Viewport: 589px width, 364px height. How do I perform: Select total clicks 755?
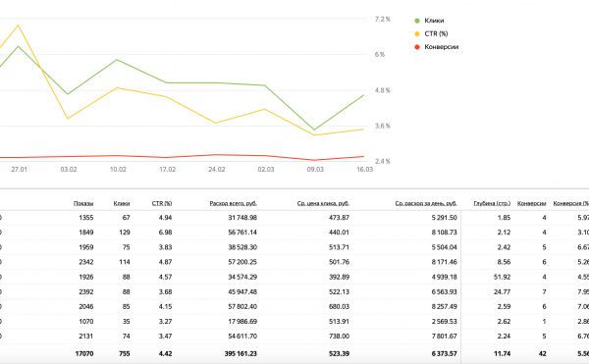coord(125,354)
